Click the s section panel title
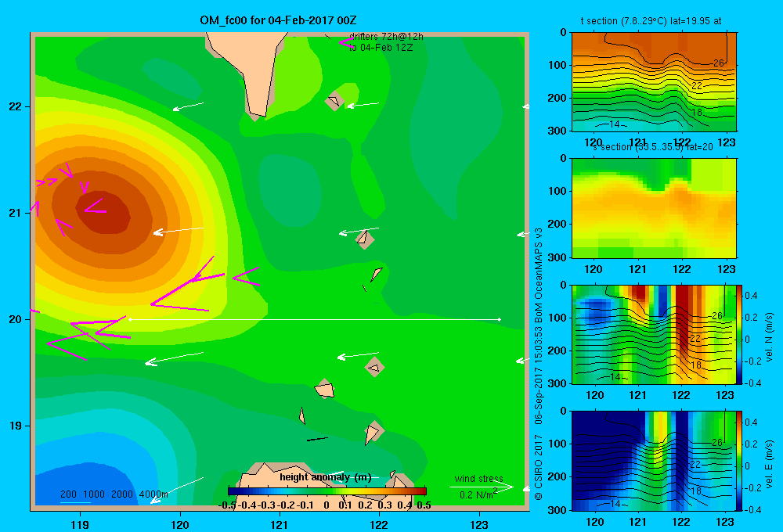783x532 pixels. [652, 147]
